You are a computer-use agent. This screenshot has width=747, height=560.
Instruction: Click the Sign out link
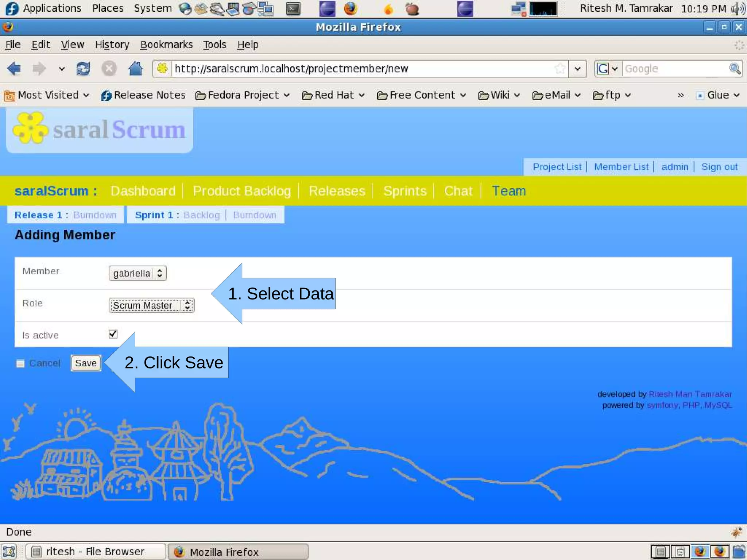click(x=719, y=167)
